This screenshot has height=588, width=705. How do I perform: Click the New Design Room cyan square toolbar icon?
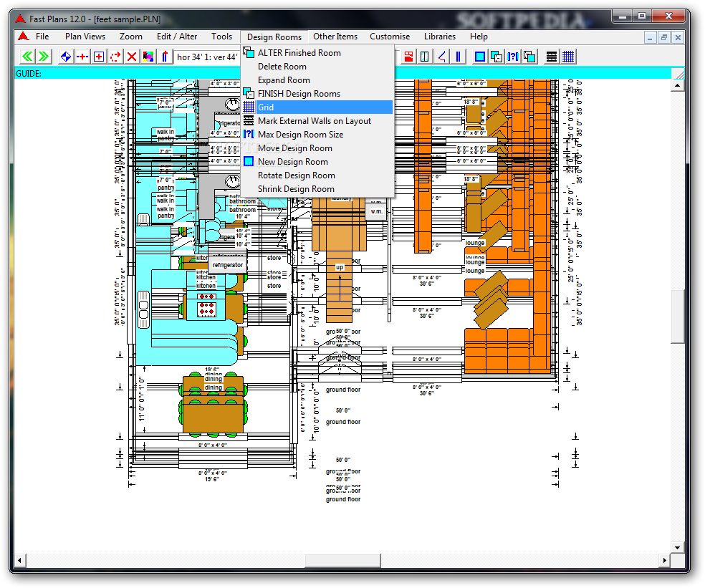tap(480, 57)
